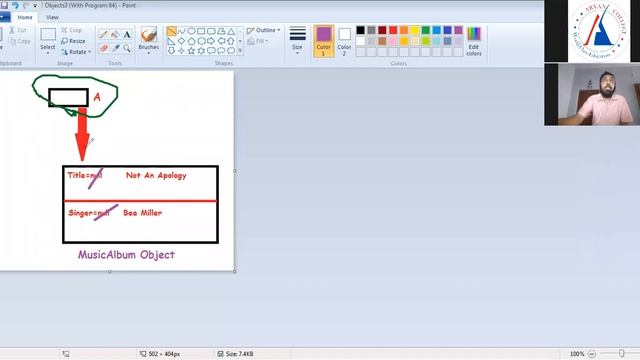
Task: Click the Redo arrow in title bar
Action: point(26,5)
